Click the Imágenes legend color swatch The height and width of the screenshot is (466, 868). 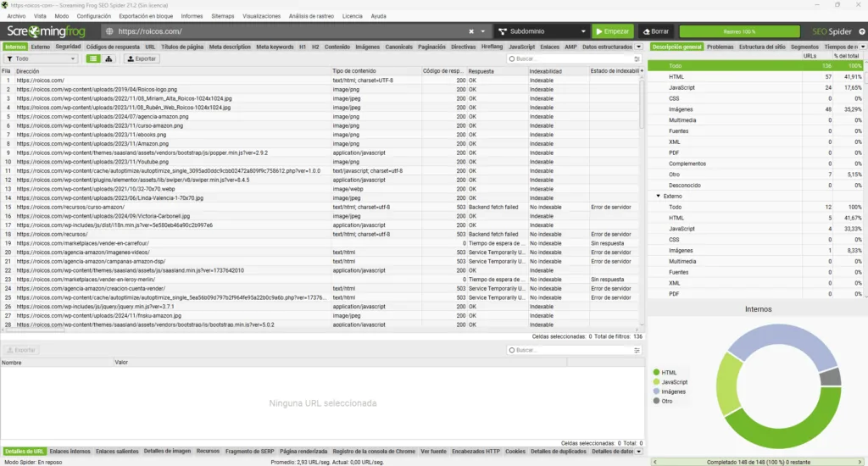[x=657, y=391]
